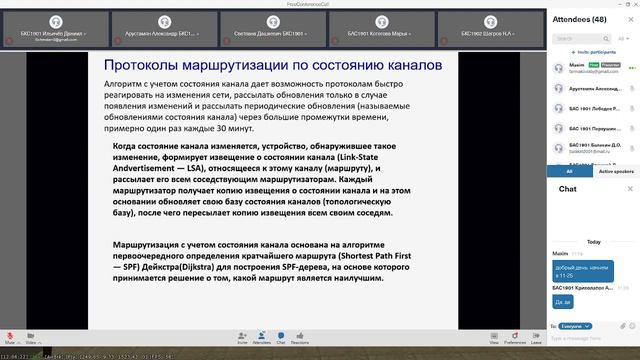This screenshot has width=640, height=360.
Task: Click the search magnifier icon in Attendees
Action: pyautogui.click(x=606, y=38)
